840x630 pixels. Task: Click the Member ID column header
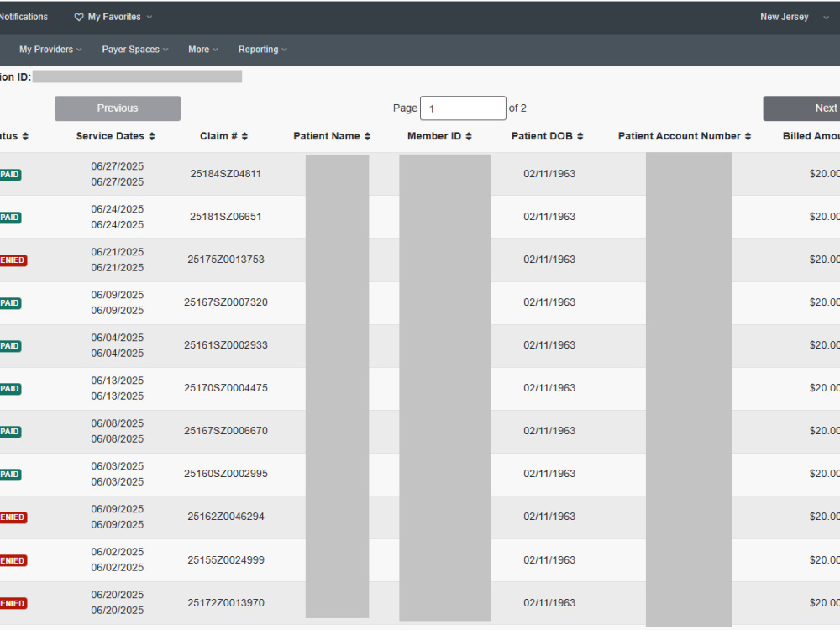pyautogui.click(x=434, y=136)
